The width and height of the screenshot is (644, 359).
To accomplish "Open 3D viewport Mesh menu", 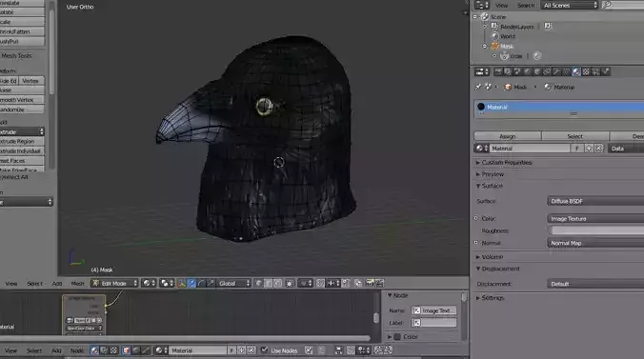I will (x=77, y=284).
